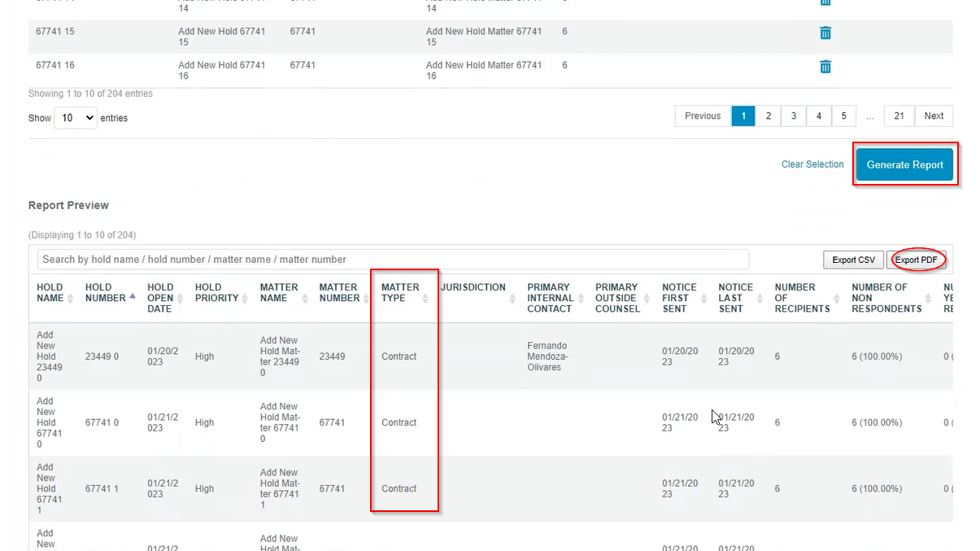Sort by Primary Internal Contact column

pos(555,298)
